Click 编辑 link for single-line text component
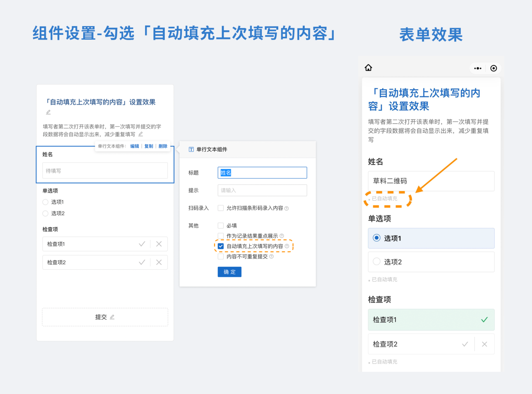The width and height of the screenshot is (532, 394). pyautogui.click(x=135, y=146)
